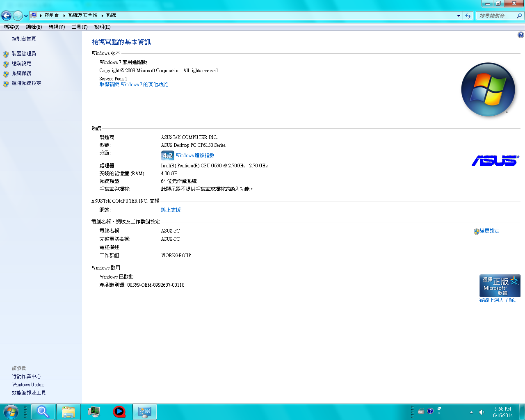Click the ASUS logo

coord(495,160)
